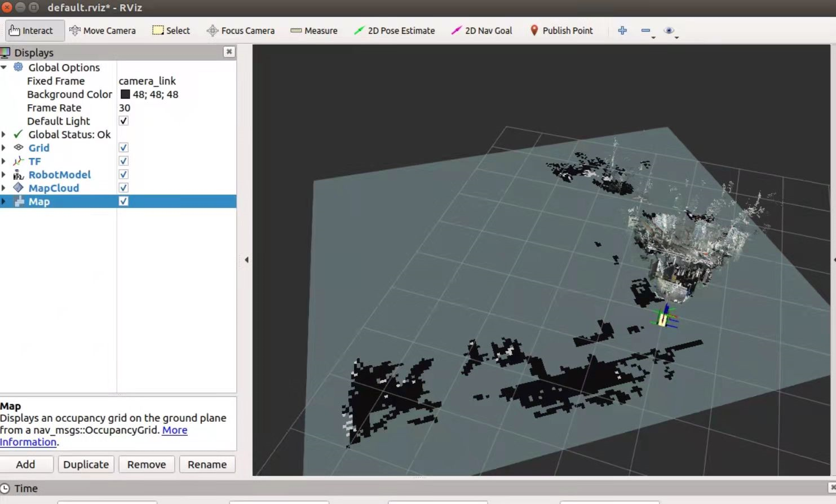
Task: Expand the TF display tree item
Action: (x=4, y=161)
